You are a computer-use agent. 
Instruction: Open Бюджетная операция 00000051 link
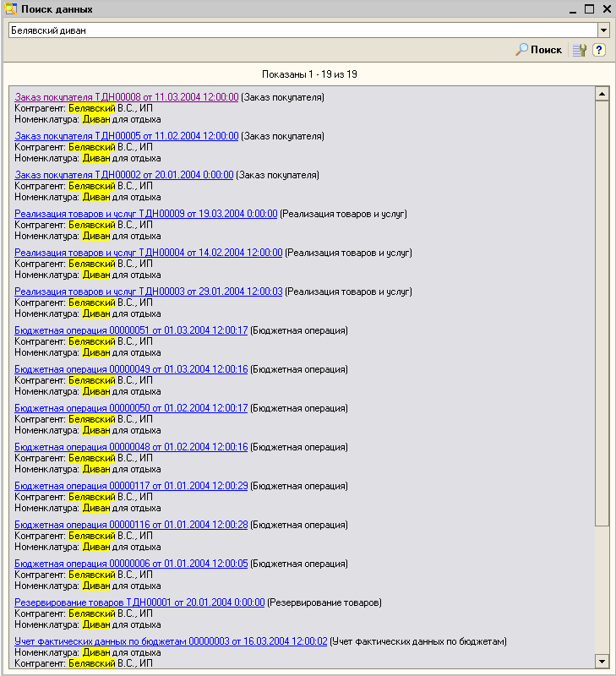[131, 330]
